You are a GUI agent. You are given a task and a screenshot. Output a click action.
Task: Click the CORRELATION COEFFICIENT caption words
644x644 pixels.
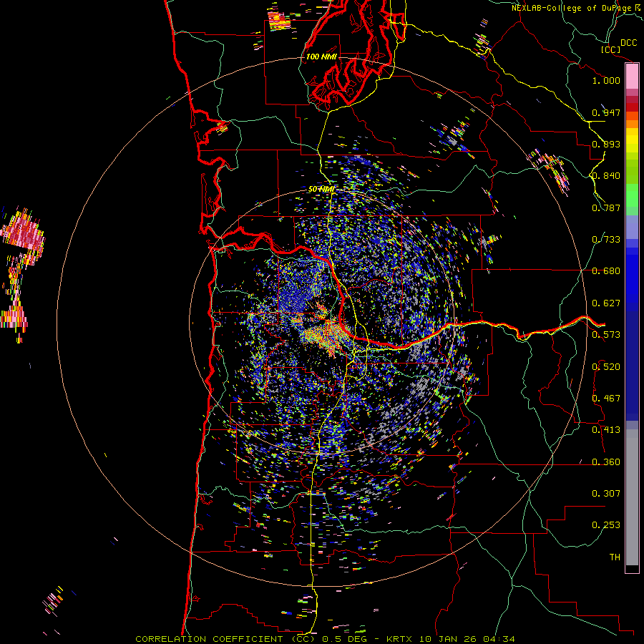[x=209, y=639]
